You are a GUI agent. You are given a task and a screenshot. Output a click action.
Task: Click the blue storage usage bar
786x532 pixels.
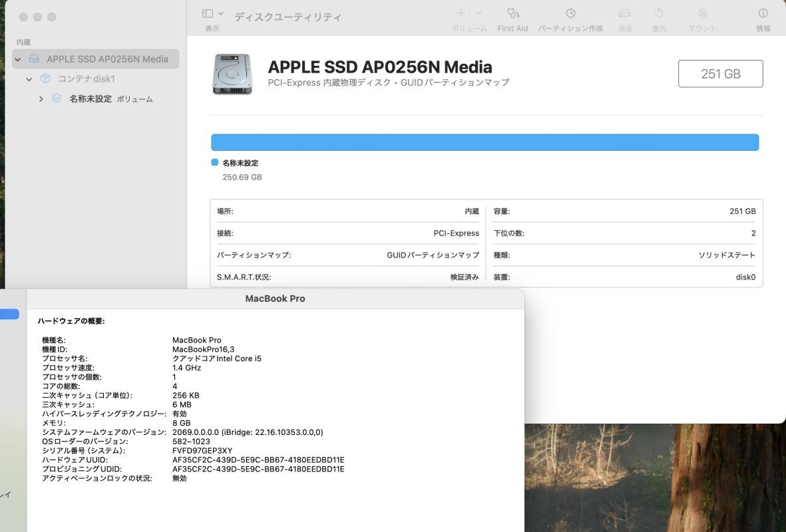point(485,141)
